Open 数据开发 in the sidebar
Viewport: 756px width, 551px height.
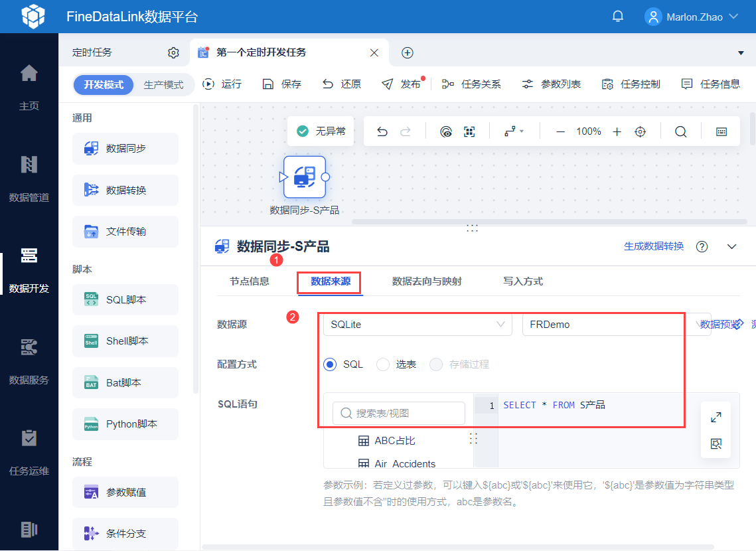pos(29,270)
